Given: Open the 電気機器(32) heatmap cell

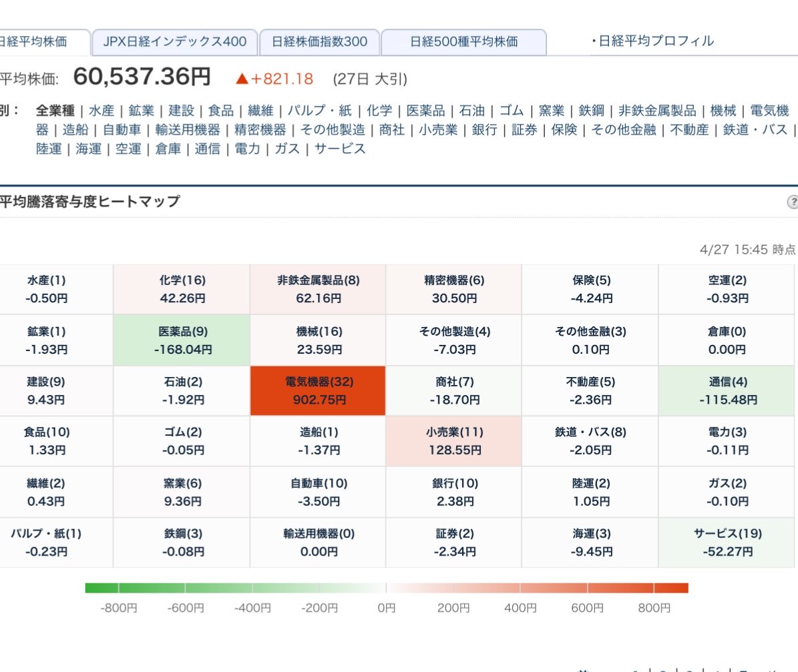Looking at the screenshot, I should tap(317, 390).
